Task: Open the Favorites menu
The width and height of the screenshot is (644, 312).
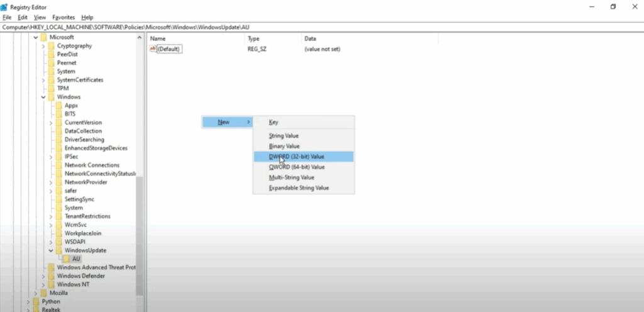Action: pyautogui.click(x=64, y=17)
